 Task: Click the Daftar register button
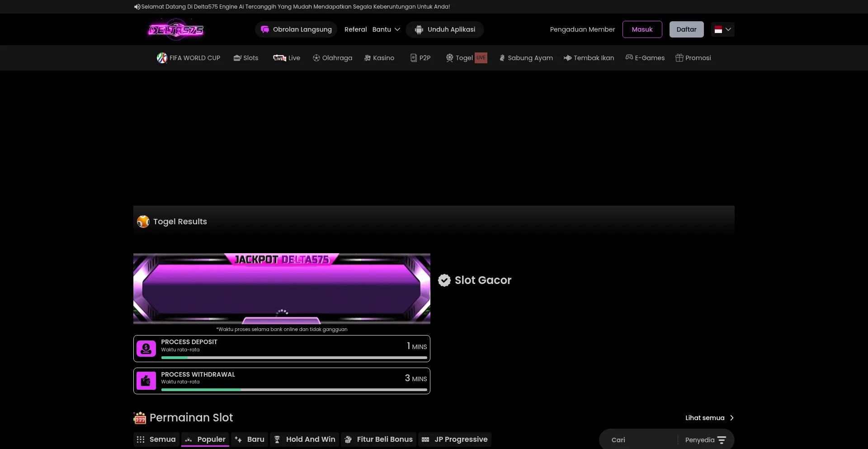click(x=687, y=29)
